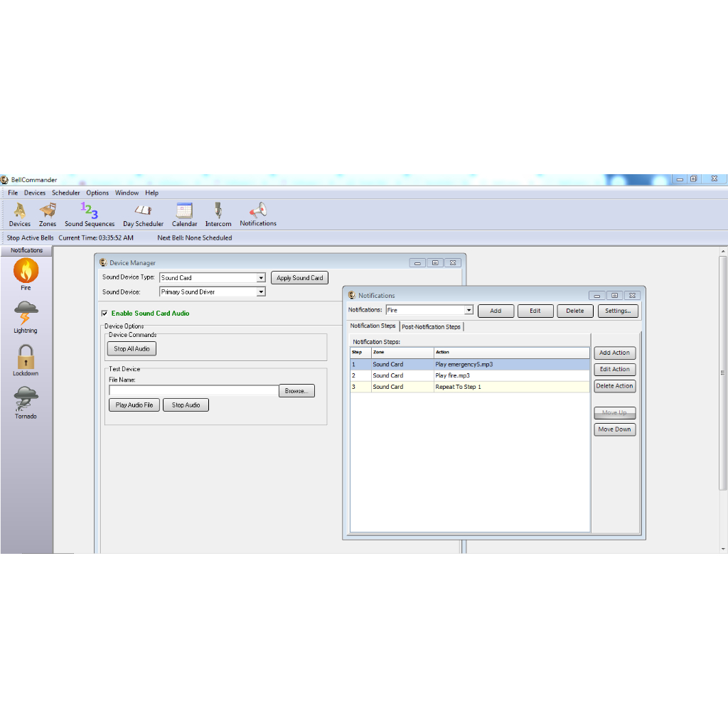Uncheck Enable Sound Card Audio

[x=105, y=313]
